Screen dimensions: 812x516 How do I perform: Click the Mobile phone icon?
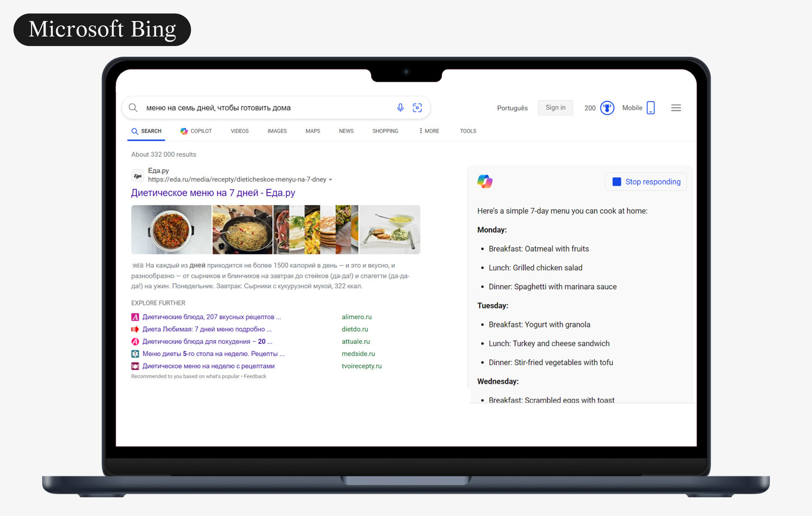pos(651,108)
